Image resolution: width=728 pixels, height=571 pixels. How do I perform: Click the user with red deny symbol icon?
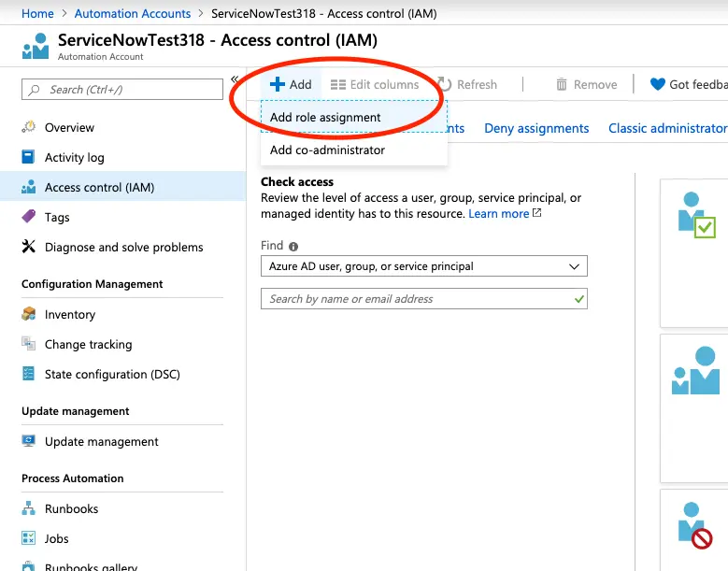click(695, 525)
